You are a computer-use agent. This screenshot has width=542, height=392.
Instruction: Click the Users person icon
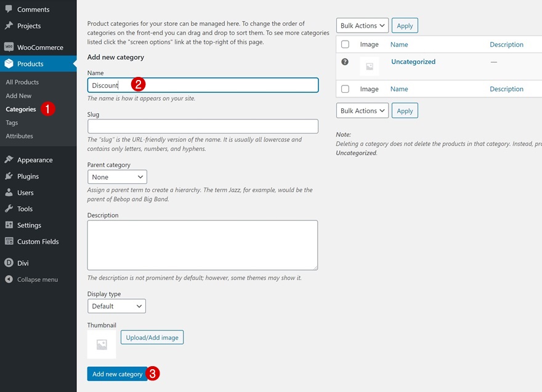(x=9, y=193)
